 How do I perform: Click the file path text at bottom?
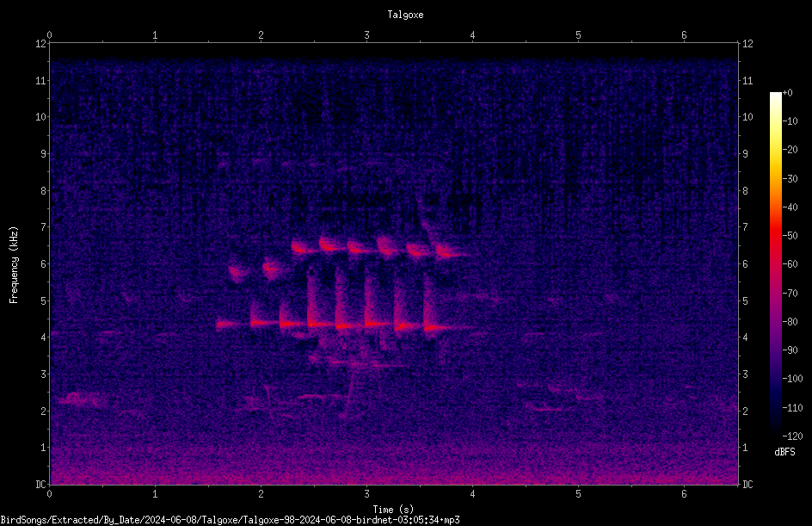[x=230, y=520]
